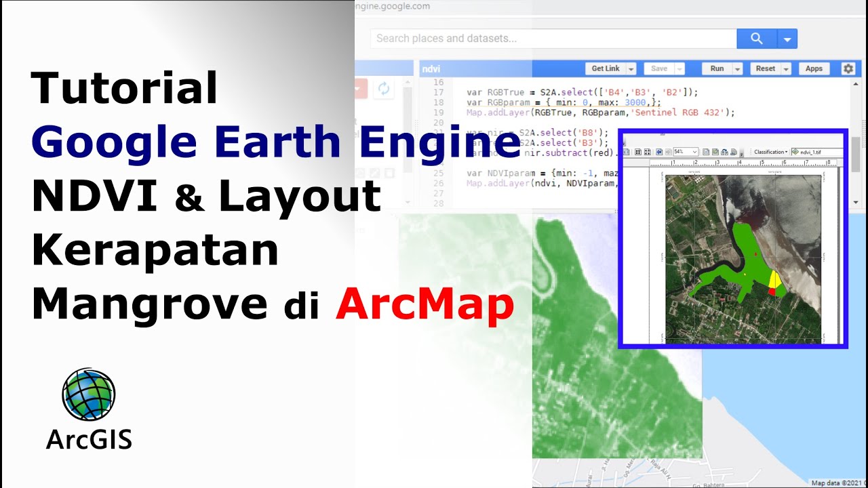Click ArcMap focus data frame icon
Screen dimensions: 868x488
pos(715,152)
